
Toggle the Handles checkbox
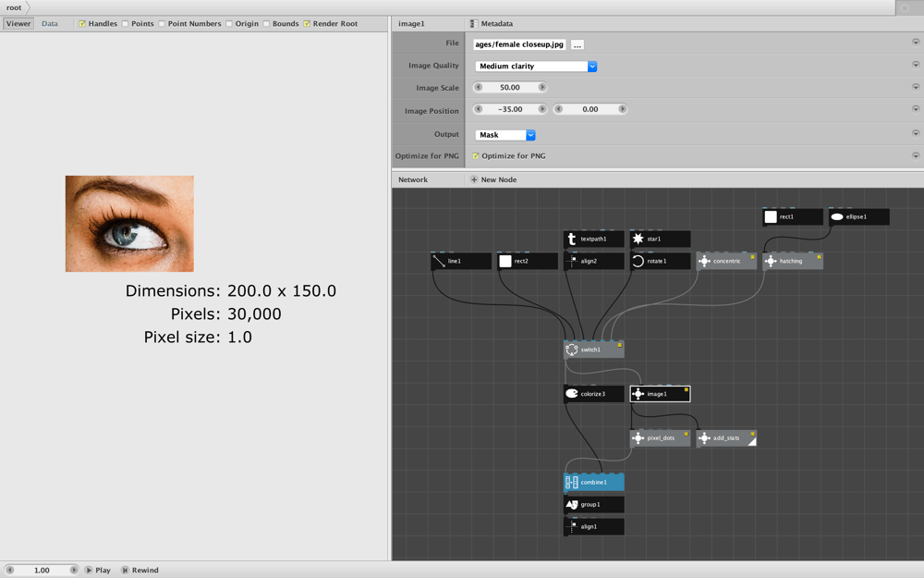82,24
